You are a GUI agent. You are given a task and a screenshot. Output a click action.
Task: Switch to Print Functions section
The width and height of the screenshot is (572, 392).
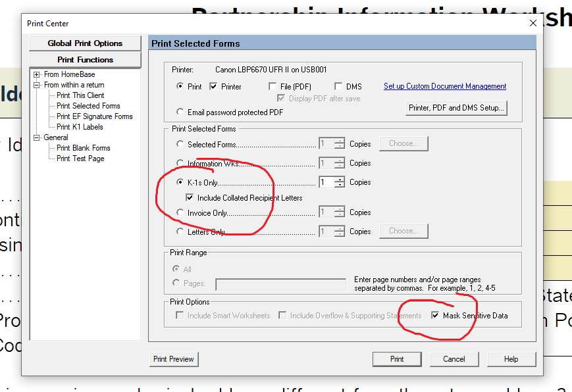[85, 60]
